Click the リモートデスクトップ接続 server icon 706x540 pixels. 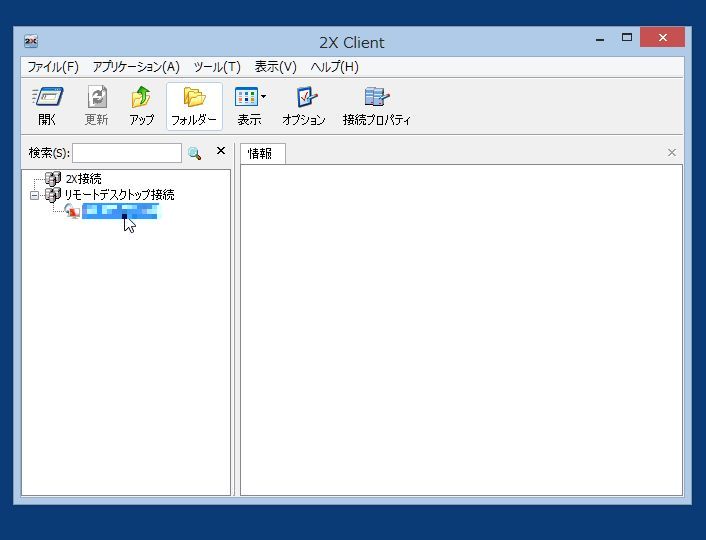click(53, 195)
